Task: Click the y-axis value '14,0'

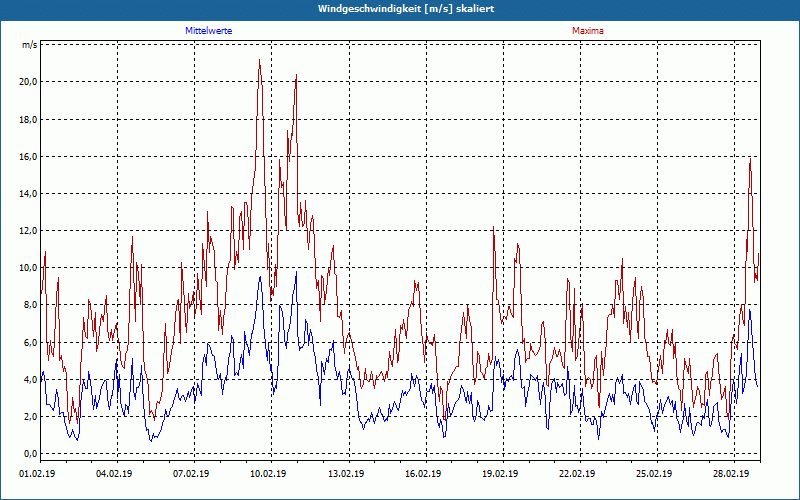Action: coord(28,193)
